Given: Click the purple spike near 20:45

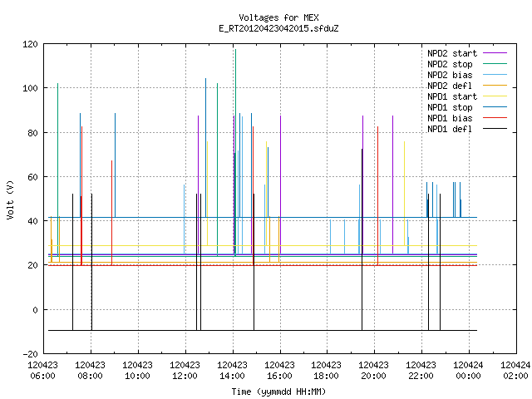Looking at the screenshot, I should point(393,185).
